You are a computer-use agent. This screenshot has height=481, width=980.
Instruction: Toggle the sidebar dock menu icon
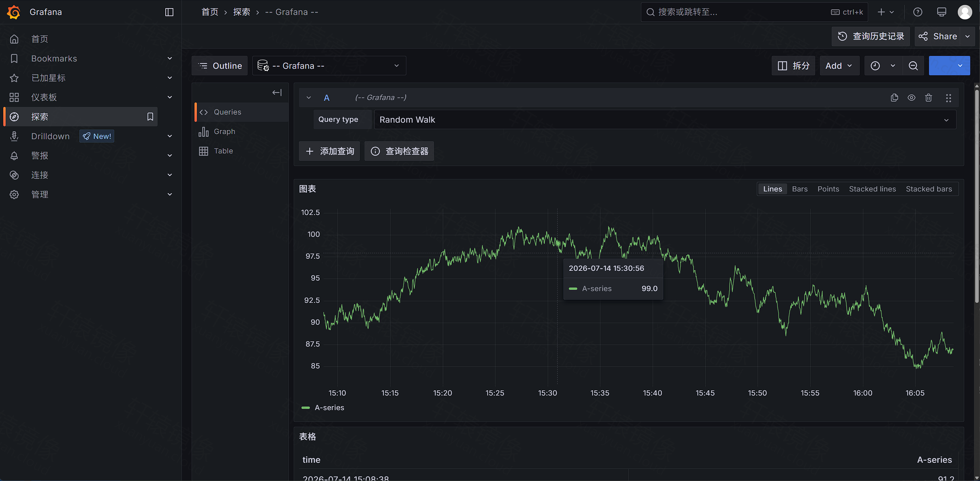coord(169,12)
